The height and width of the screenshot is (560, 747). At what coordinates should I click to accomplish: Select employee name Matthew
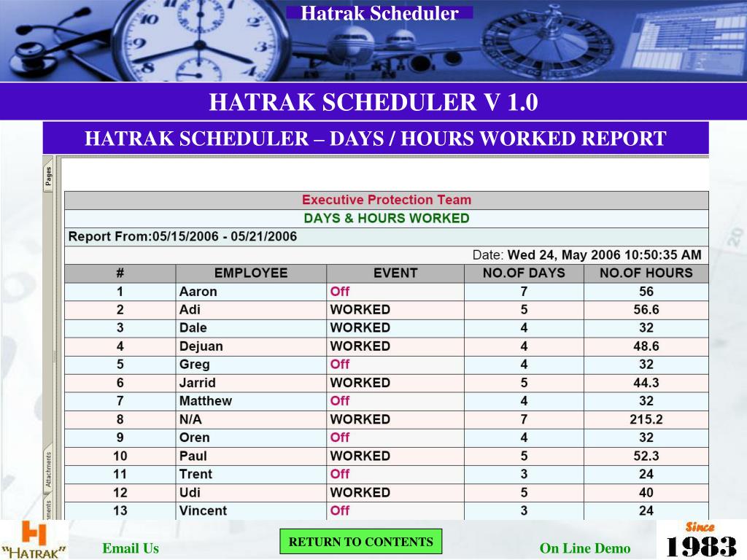tap(205, 401)
